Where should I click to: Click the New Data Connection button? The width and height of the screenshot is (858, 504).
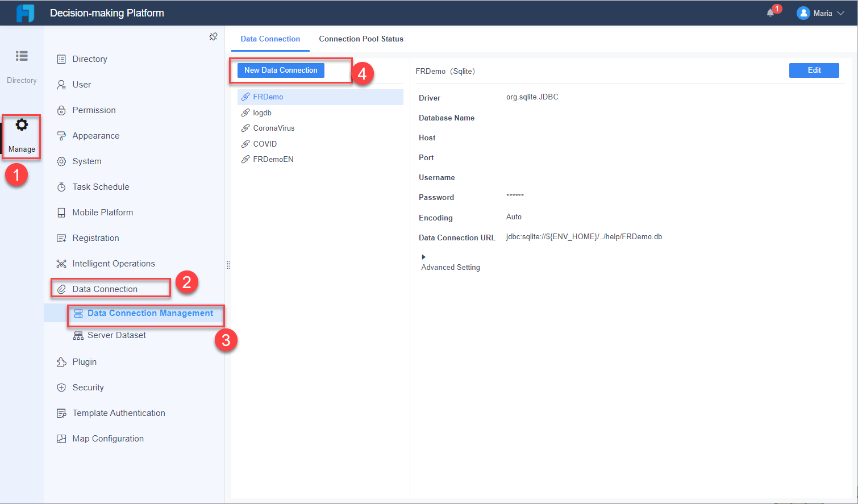[x=280, y=70]
